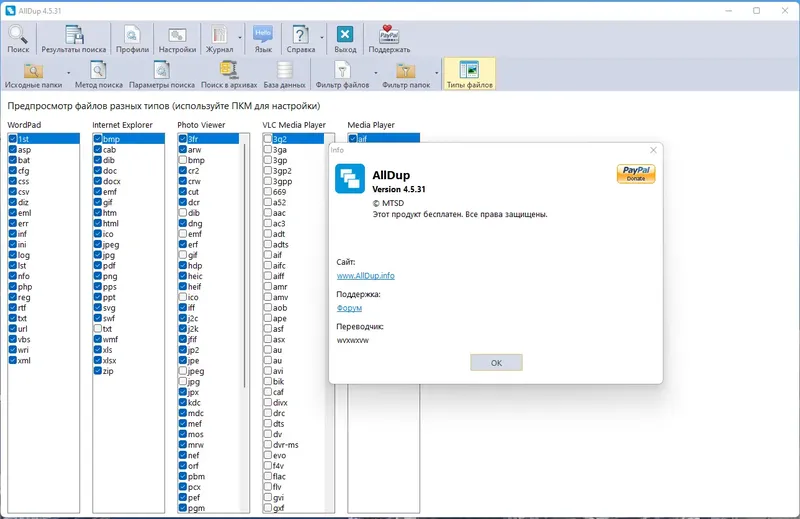Click PayPal Donate button in Info dialog
Viewport: 800px width, 519px height.
click(x=636, y=174)
